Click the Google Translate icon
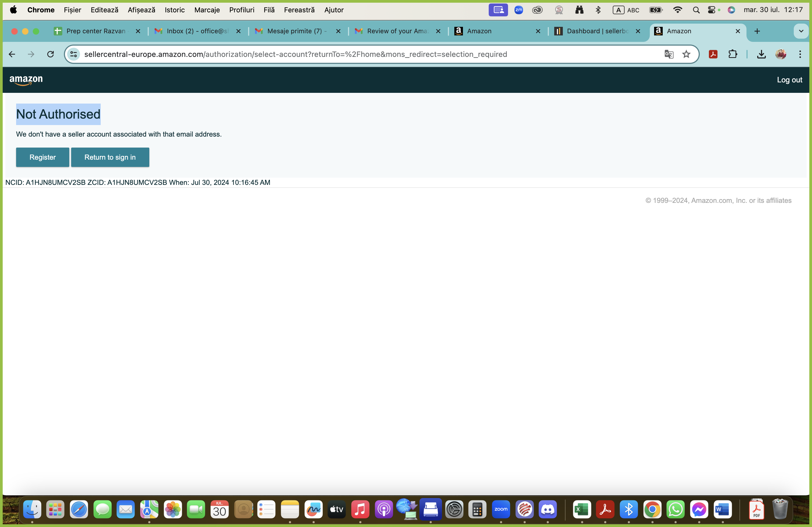812x527 pixels. pyautogui.click(x=669, y=54)
